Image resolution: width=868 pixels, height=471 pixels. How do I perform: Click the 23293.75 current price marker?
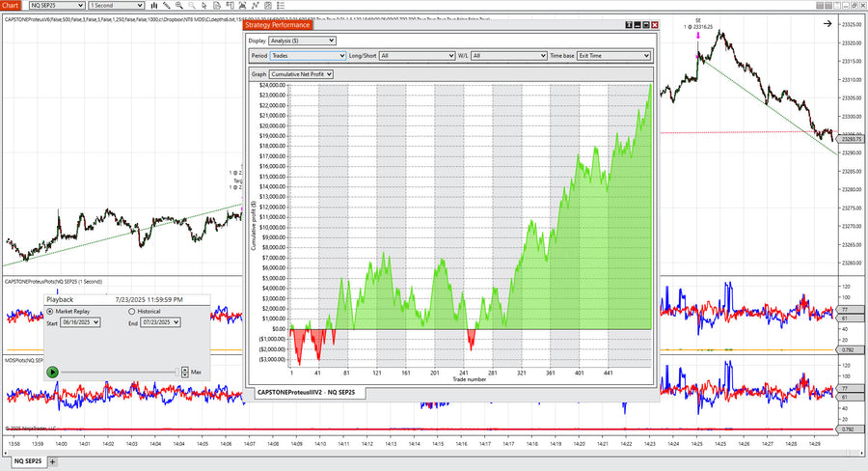[850, 139]
